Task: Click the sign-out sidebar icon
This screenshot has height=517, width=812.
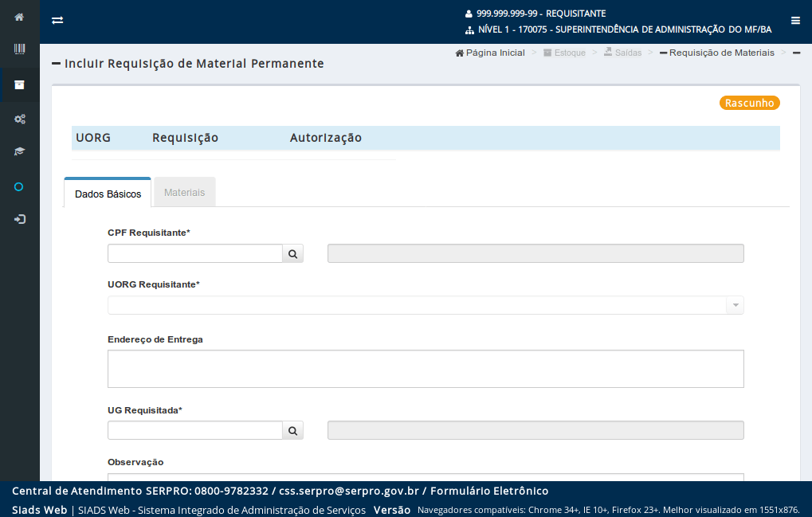Action: click(20, 219)
